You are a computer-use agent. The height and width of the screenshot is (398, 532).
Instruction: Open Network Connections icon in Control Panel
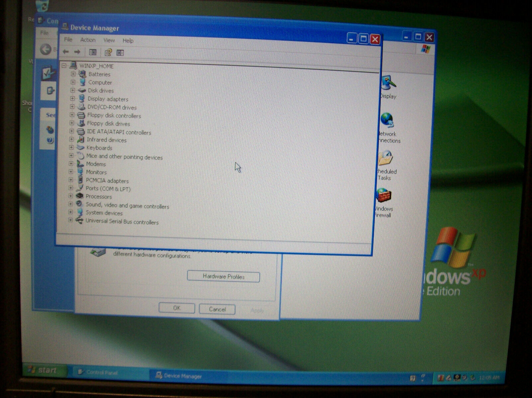point(387,121)
